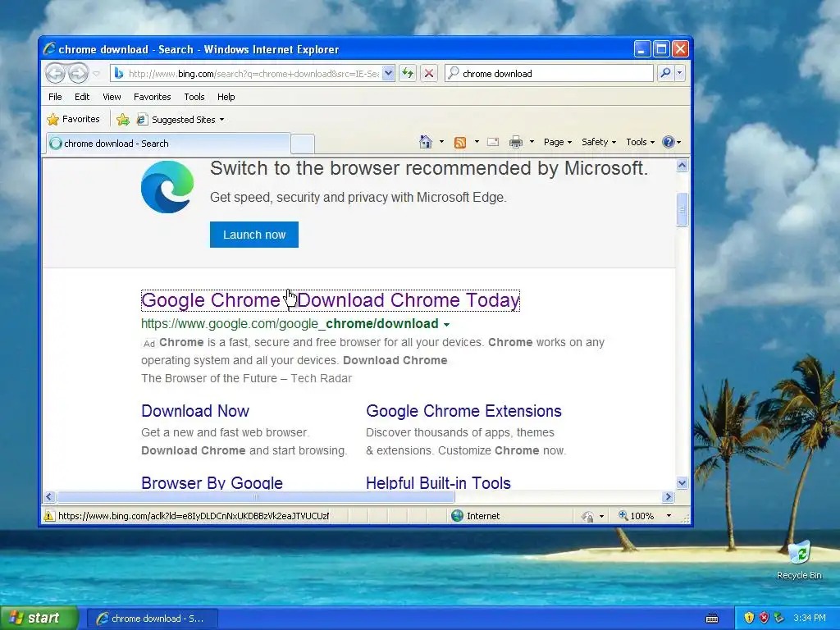This screenshot has height=630, width=840.
Task: Open recent pages dropdown beside Forward button
Action: pos(97,74)
